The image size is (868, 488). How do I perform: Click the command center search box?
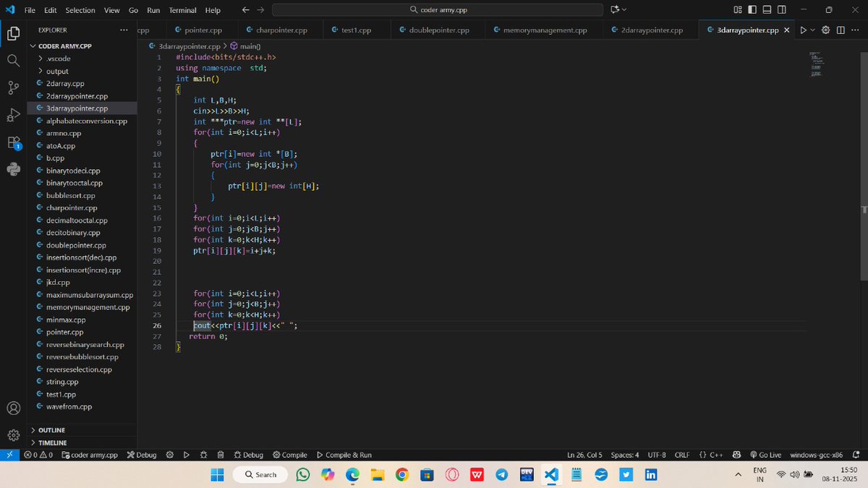tap(438, 10)
